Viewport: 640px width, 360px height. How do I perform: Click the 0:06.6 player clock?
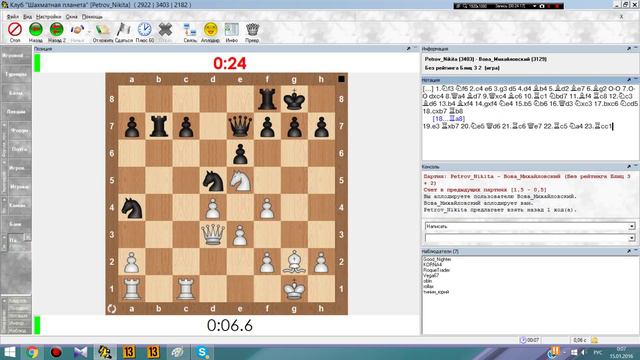click(230, 325)
